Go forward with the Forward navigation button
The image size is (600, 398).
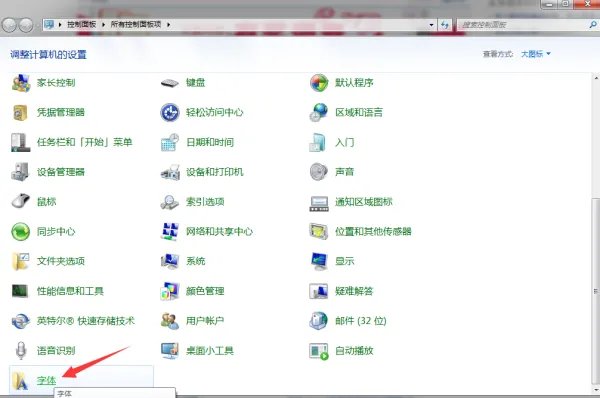[x=26, y=25]
